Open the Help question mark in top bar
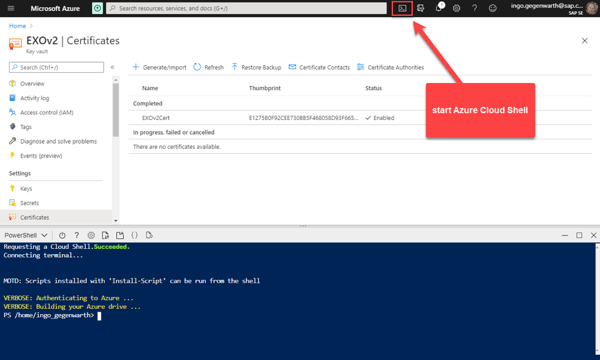Image resolution: width=600 pixels, height=360 pixels. [474, 8]
